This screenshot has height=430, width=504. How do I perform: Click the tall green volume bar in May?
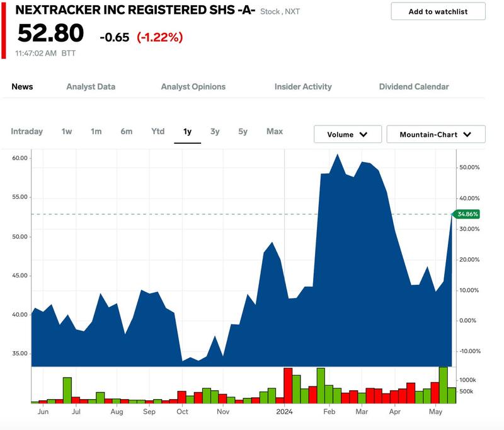[x=444, y=385]
